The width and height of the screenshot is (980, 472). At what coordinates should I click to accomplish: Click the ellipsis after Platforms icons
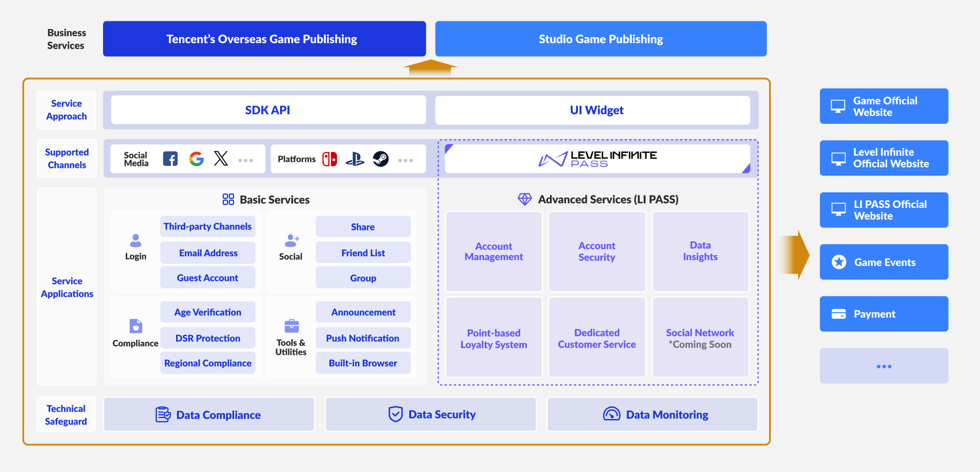tap(405, 161)
